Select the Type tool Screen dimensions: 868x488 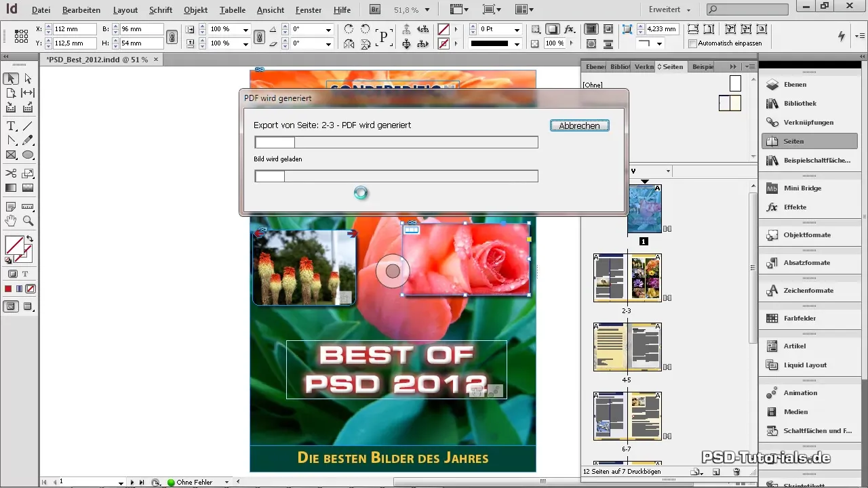[x=12, y=126]
